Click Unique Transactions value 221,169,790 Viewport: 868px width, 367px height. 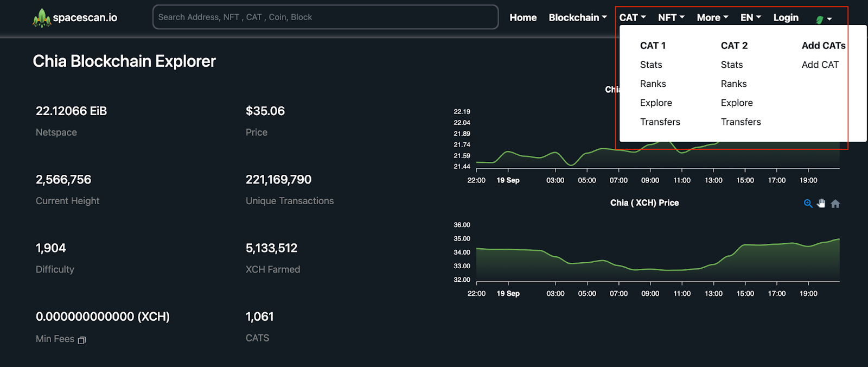click(279, 180)
